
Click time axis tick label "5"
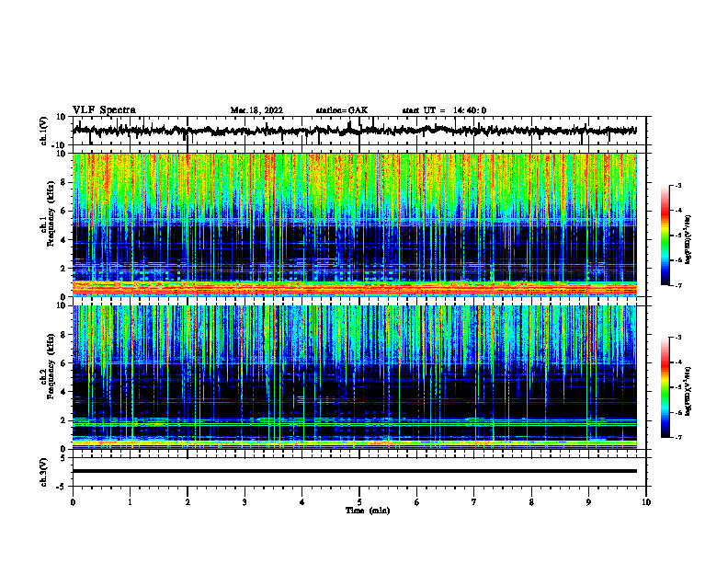359,502
